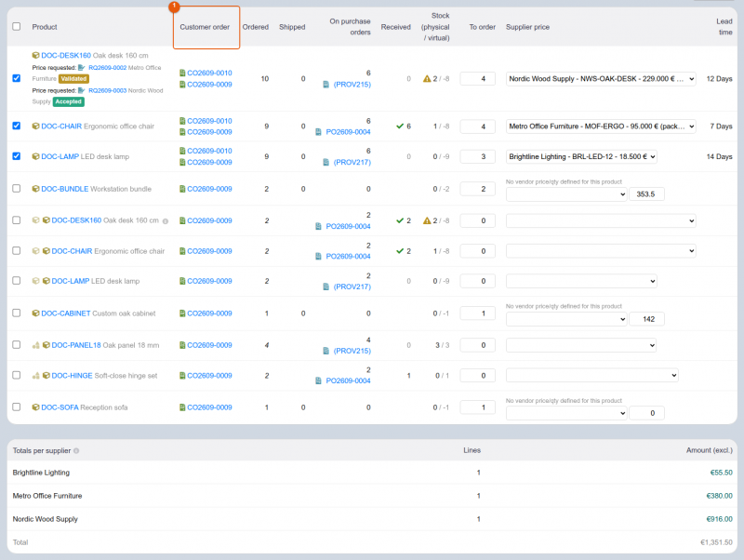Viewport: 744px width, 560px height.
Task: Click the product cube icon beside DOC-BUNDLE
Action: point(35,189)
